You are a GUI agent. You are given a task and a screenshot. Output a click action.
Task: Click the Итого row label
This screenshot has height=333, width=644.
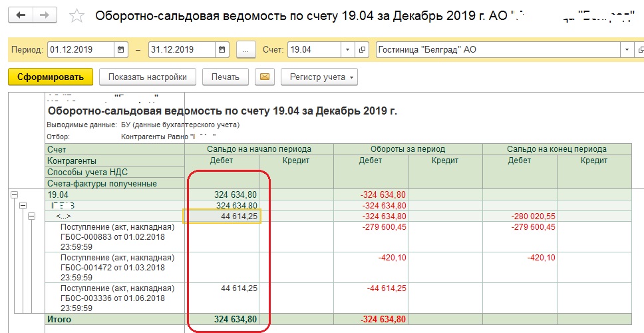point(59,319)
